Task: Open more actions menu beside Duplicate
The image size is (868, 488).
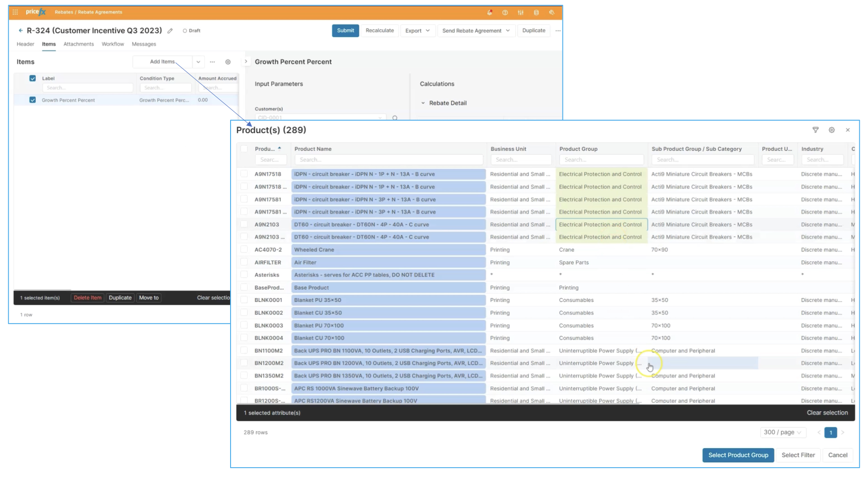Action: (558, 31)
